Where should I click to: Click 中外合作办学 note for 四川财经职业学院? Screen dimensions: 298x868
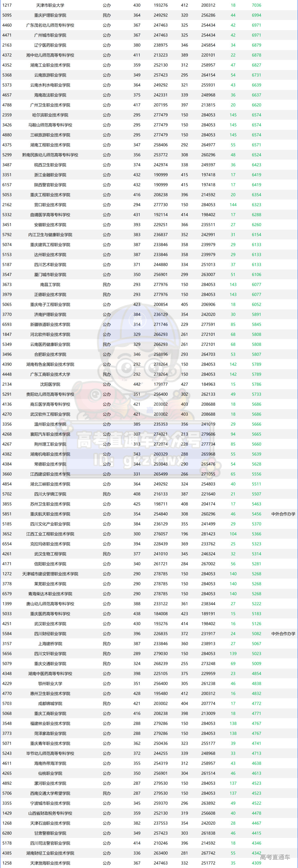[x=283, y=633]
